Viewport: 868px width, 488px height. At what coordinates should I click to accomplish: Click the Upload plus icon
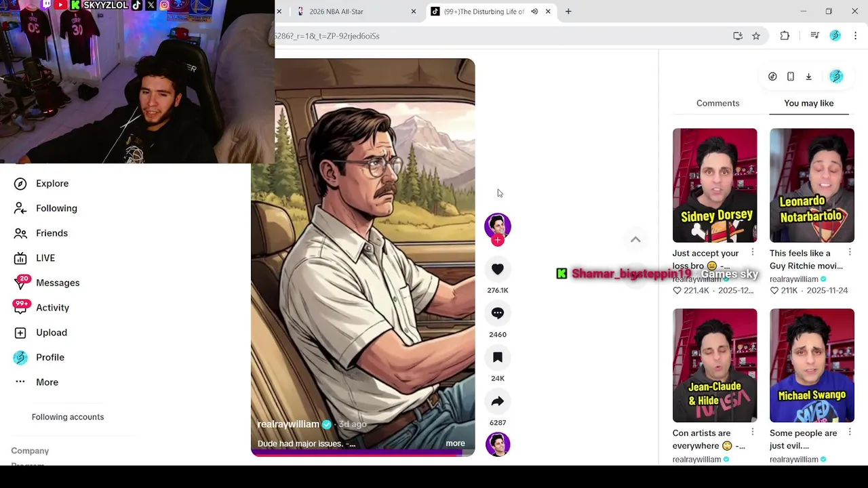coord(20,333)
